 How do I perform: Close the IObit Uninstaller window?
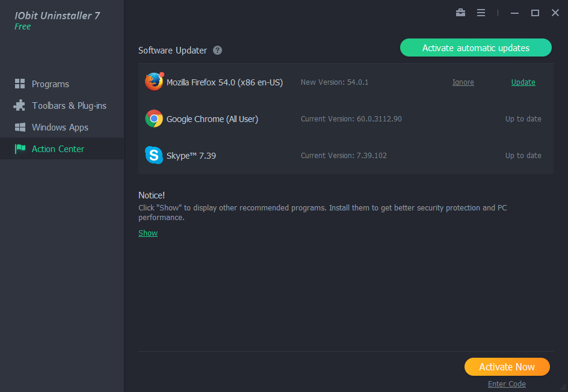click(x=555, y=13)
